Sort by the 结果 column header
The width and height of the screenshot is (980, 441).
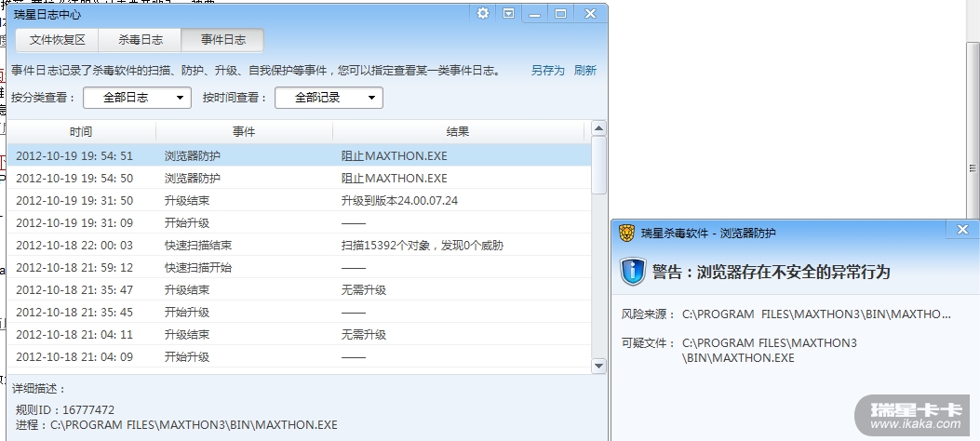(x=458, y=132)
